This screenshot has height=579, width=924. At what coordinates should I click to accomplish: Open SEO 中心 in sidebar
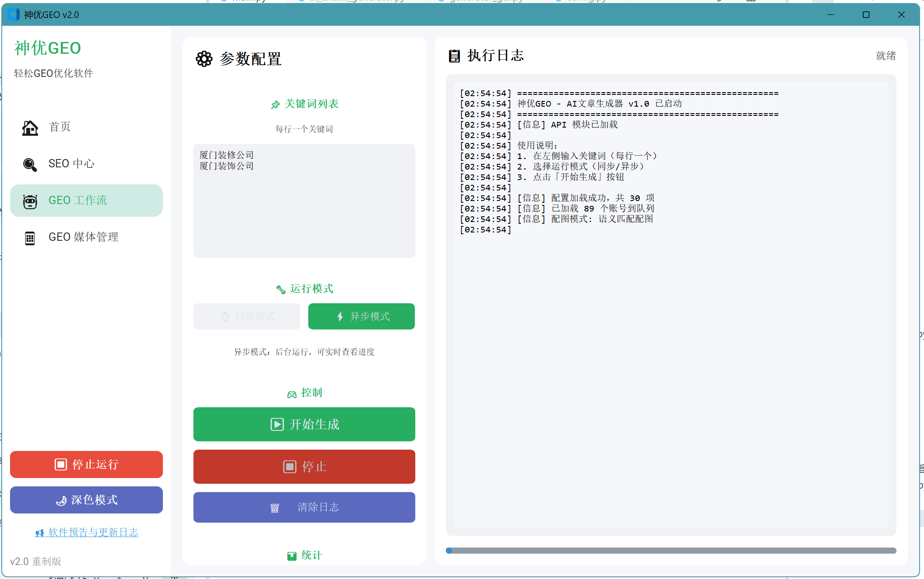point(86,164)
